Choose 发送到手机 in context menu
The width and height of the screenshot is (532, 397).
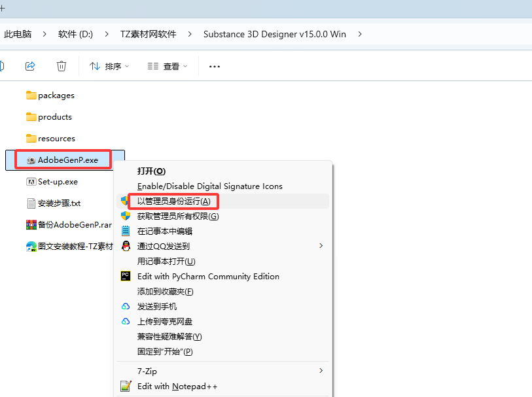point(222,307)
